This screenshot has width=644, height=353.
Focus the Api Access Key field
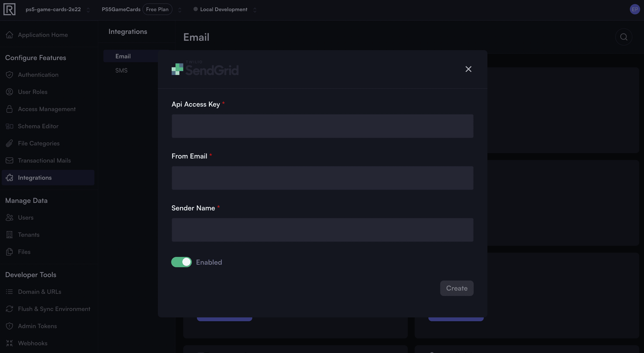(322, 126)
